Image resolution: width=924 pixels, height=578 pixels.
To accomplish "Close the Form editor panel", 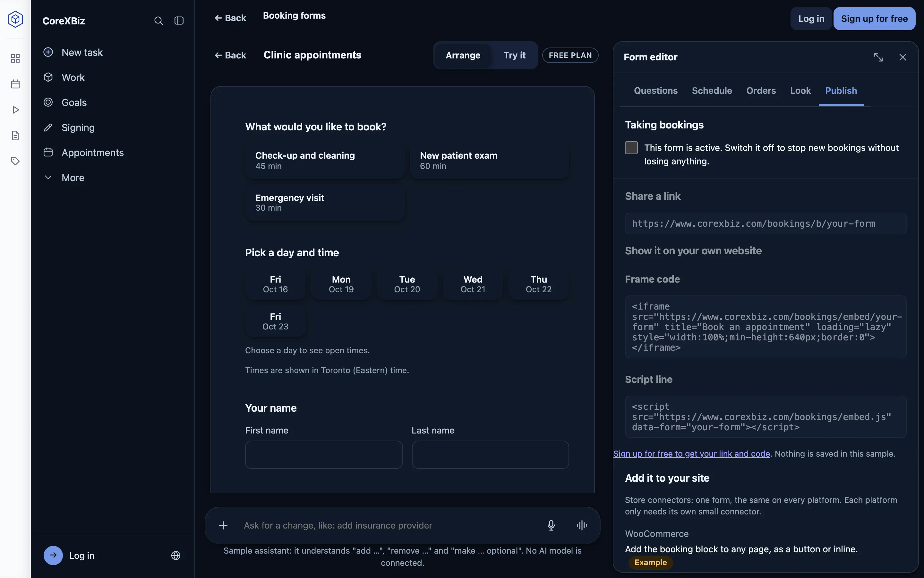I will (x=903, y=57).
